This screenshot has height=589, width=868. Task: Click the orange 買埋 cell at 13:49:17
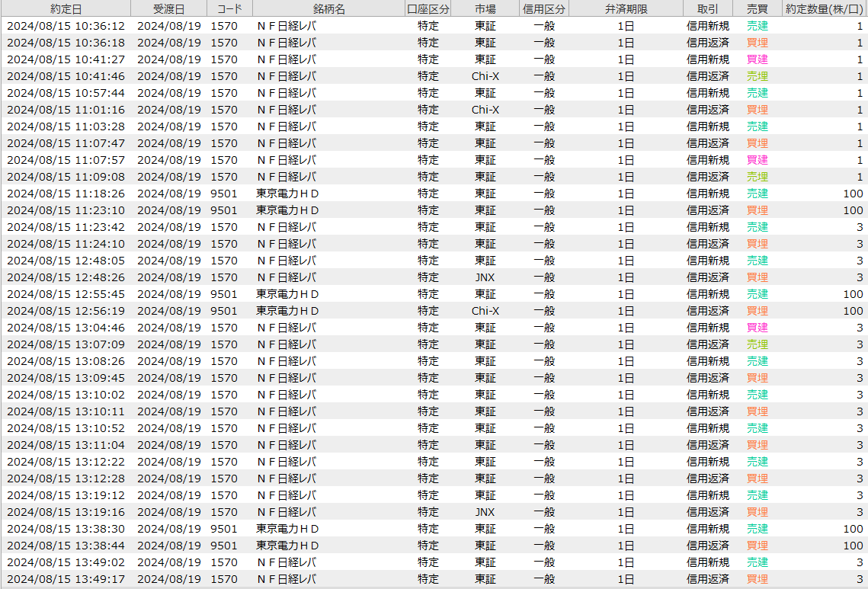click(757, 579)
